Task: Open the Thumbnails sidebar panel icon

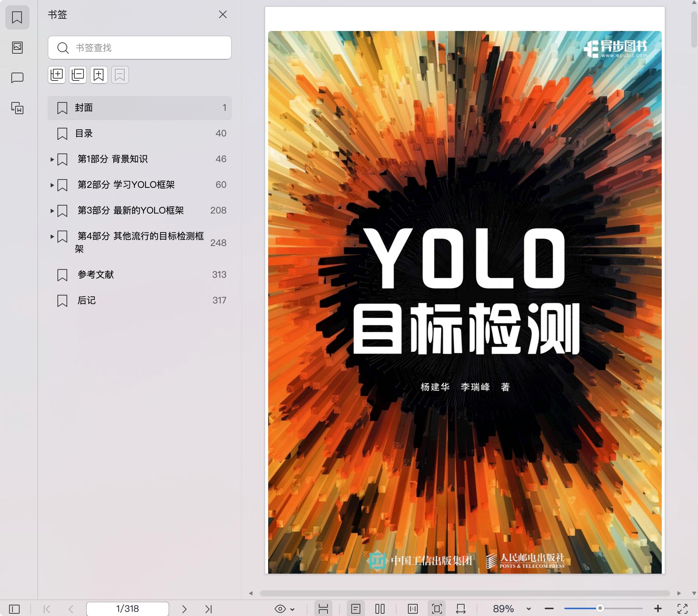Action: [17, 48]
